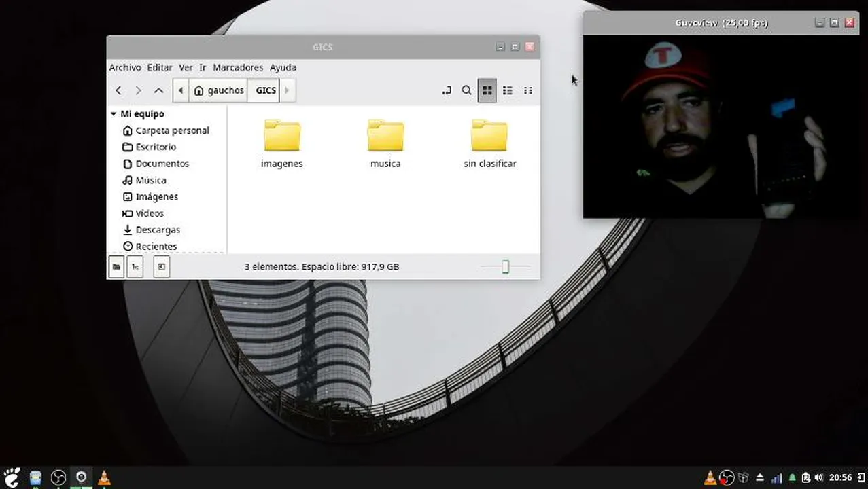
Task: Click the OBS recording tray icon
Action: point(727,477)
